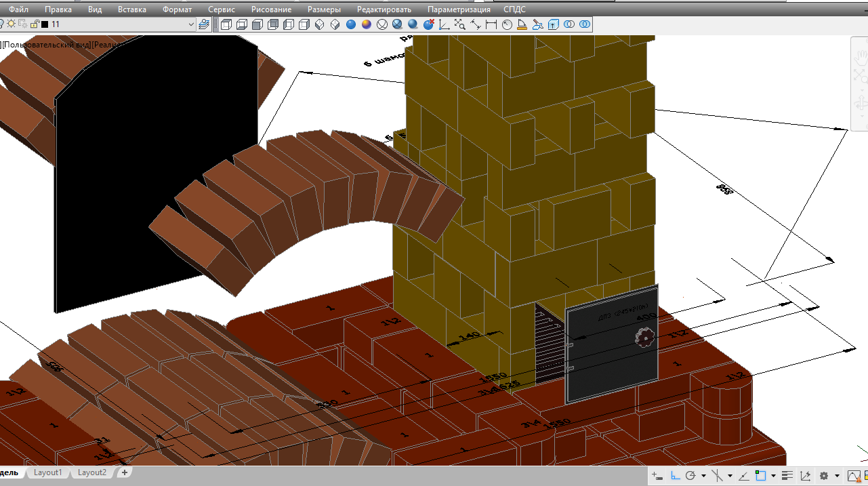868x486 pixels.
Task: Select the Realistic visual style blue sphere
Action: pyautogui.click(x=351, y=24)
